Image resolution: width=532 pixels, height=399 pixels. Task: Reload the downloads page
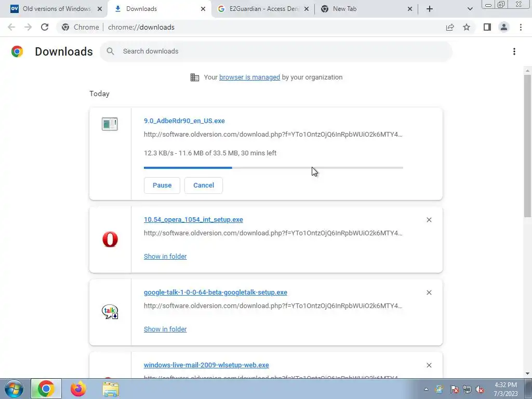(45, 27)
